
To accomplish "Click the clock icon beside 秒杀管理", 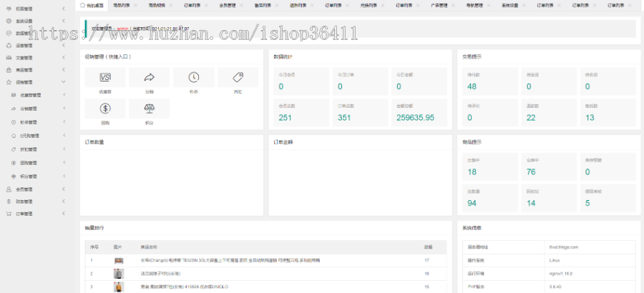I will (14, 122).
